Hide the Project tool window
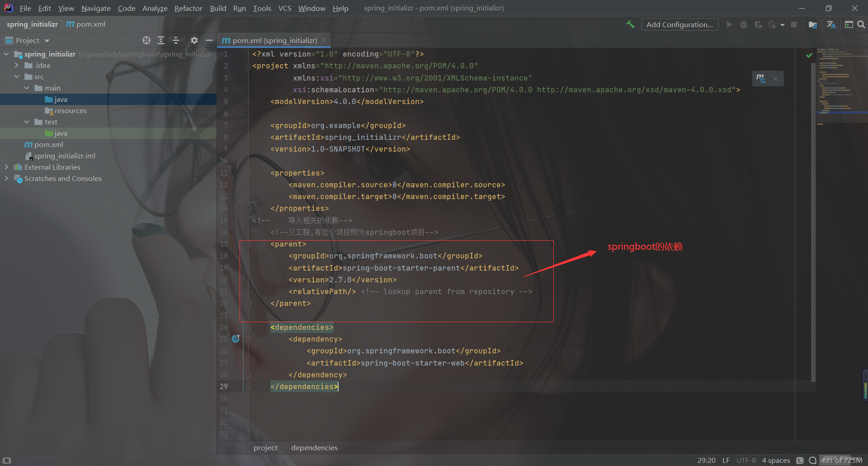The width and height of the screenshot is (868, 466). (x=209, y=40)
